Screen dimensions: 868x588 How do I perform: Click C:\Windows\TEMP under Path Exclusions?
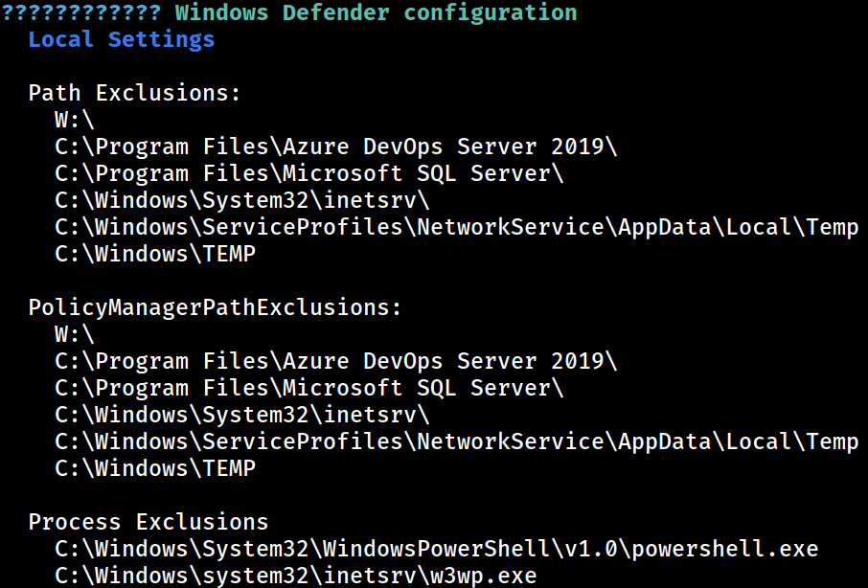tap(155, 254)
